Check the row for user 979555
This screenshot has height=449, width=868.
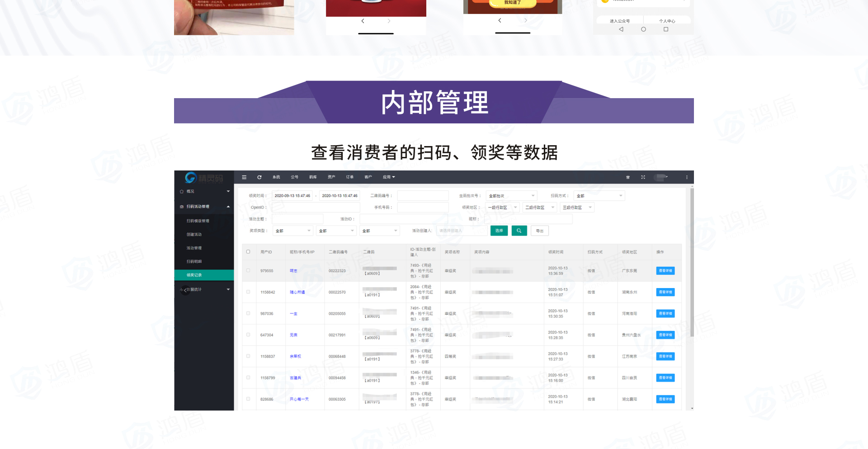(248, 270)
